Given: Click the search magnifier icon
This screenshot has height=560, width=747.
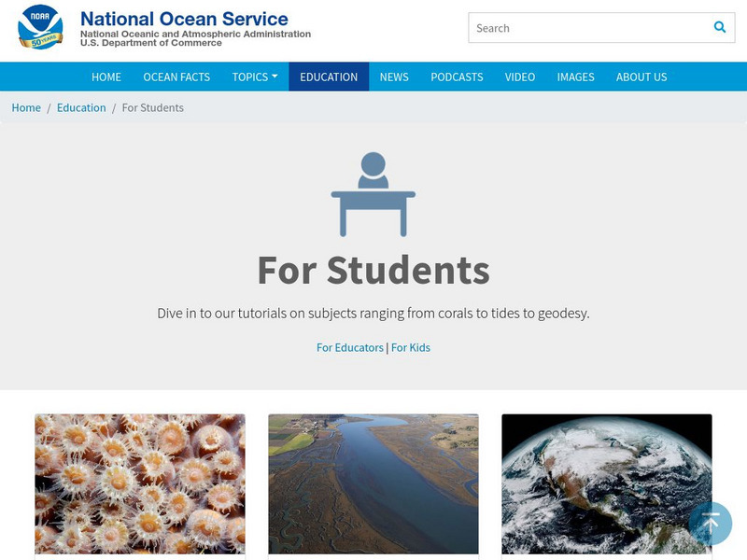Looking at the screenshot, I should tap(720, 27).
